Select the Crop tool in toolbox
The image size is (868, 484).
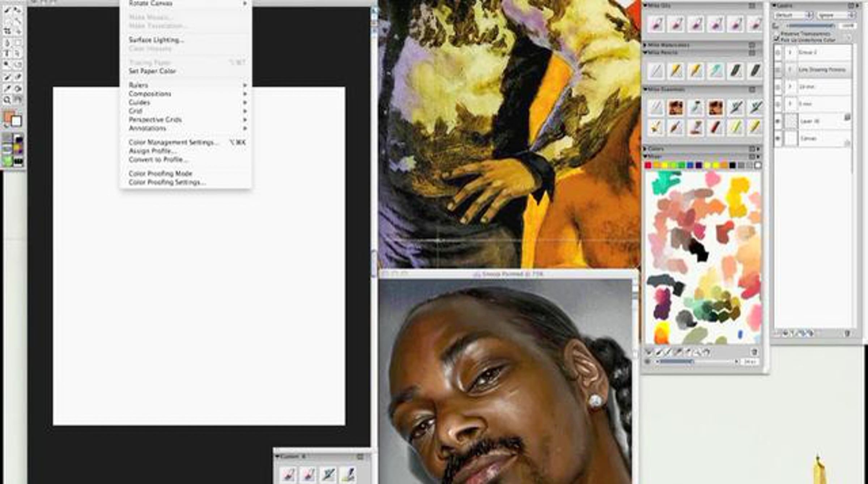click(7, 31)
